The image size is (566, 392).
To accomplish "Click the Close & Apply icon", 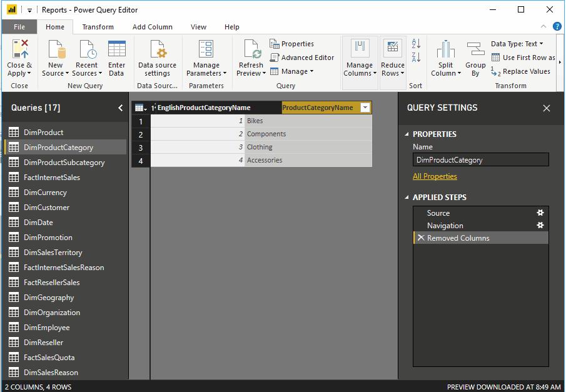I will (x=20, y=48).
